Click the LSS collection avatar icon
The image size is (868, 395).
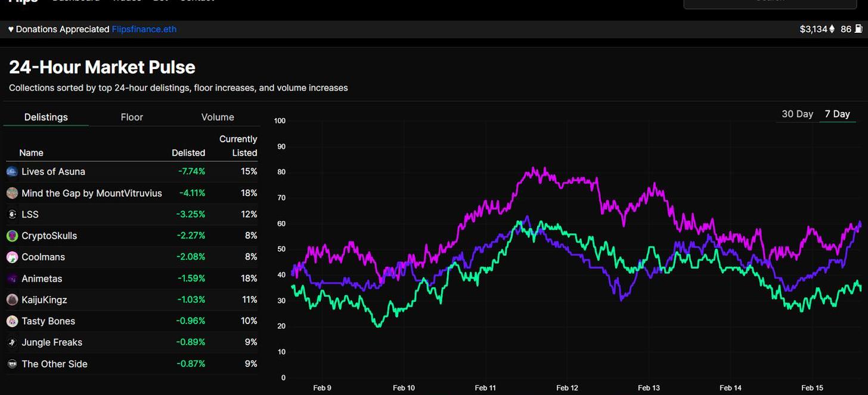click(12, 214)
